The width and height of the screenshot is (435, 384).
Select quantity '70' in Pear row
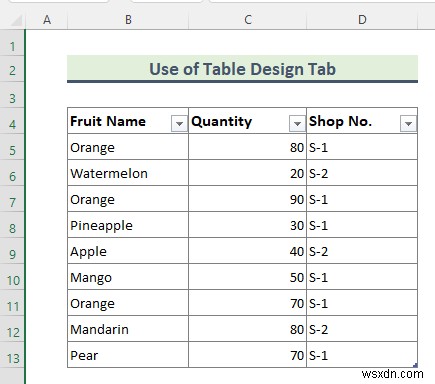click(x=247, y=355)
